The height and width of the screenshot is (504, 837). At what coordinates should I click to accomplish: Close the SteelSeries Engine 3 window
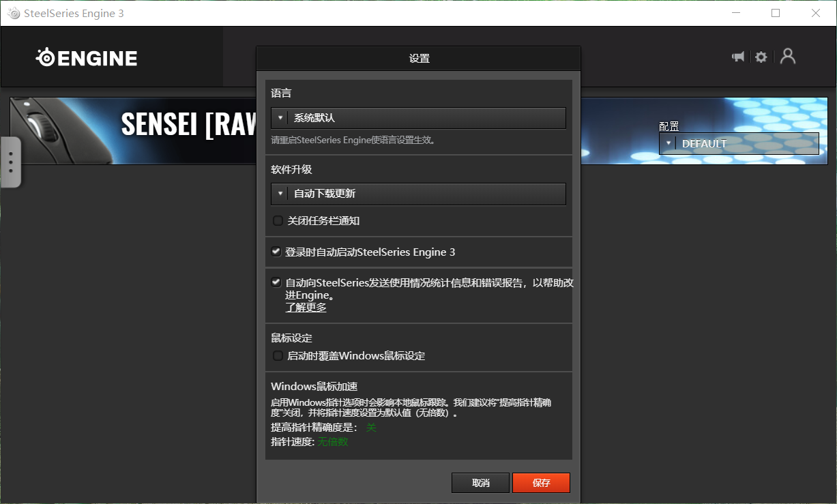click(815, 13)
